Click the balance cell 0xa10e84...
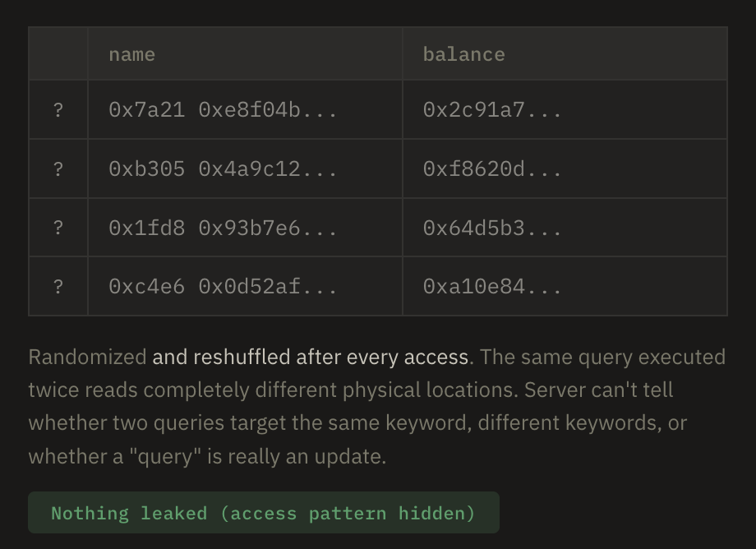This screenshot has width=756, height=549. (492, 287)
